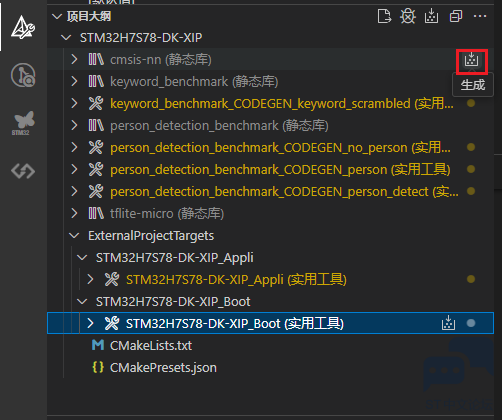The image size is (502, 420).
Task: Click the STM32H7S78-DK-XIP root label
Action: (x=141, y=37)
